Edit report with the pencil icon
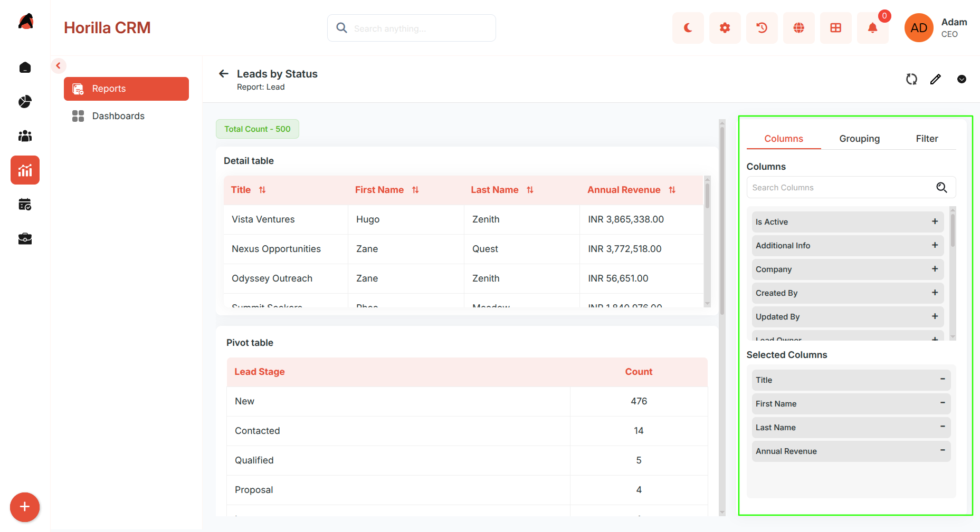 (936, 79)
